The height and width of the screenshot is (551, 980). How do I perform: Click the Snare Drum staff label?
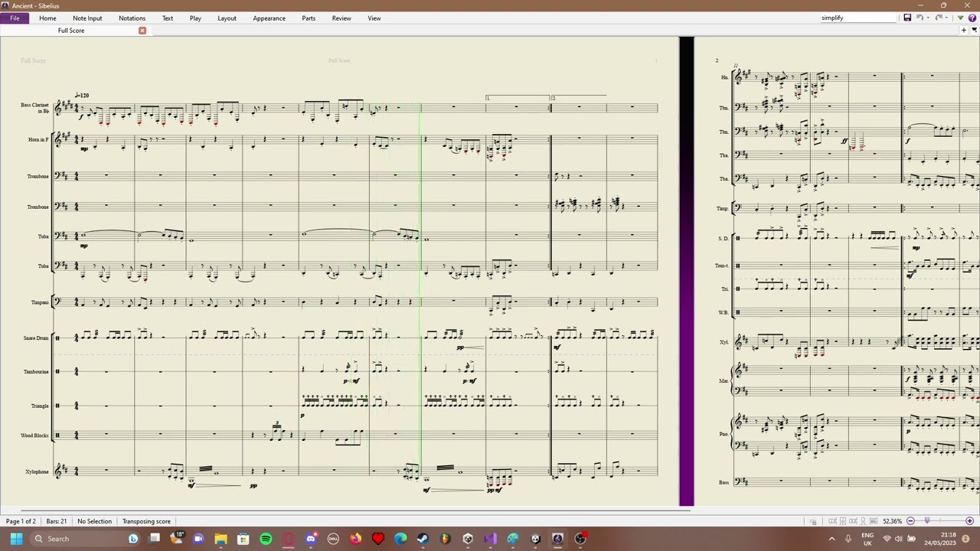pos(36,337)
